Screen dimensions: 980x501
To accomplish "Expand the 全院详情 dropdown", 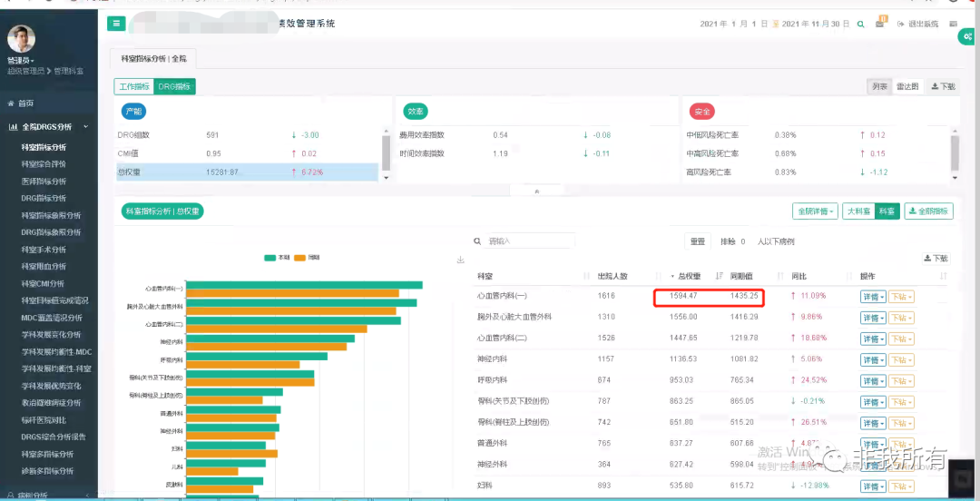I will pos(814,211).
